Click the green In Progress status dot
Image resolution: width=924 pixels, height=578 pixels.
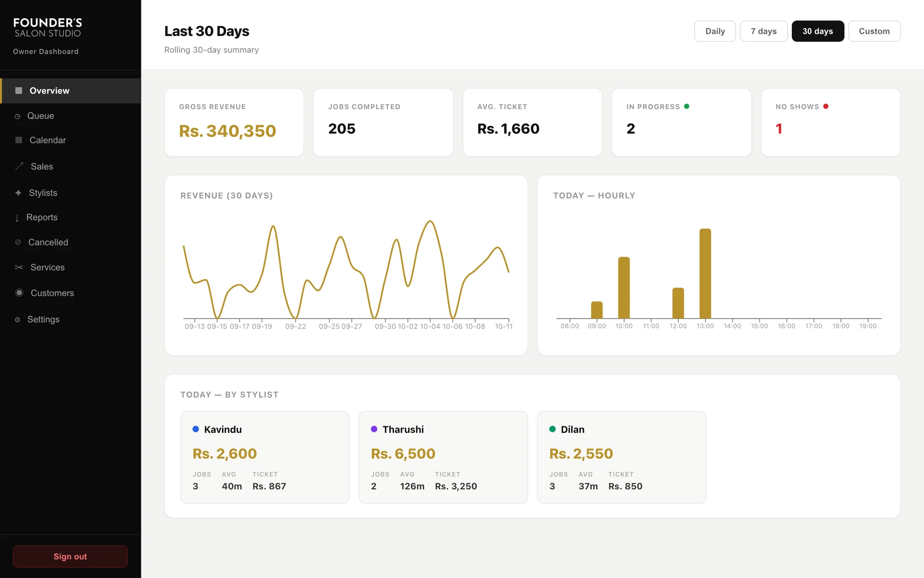click(687, 106)
